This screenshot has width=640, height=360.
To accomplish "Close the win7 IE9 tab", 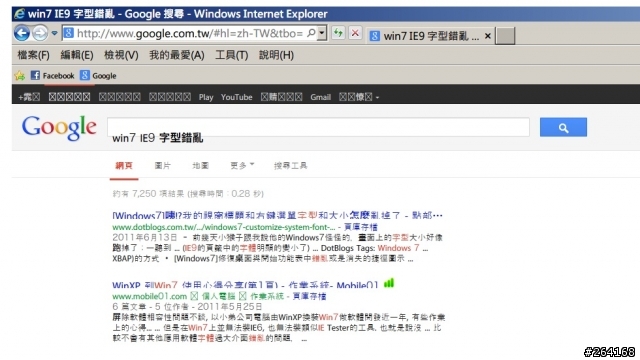I will point(487,36).
